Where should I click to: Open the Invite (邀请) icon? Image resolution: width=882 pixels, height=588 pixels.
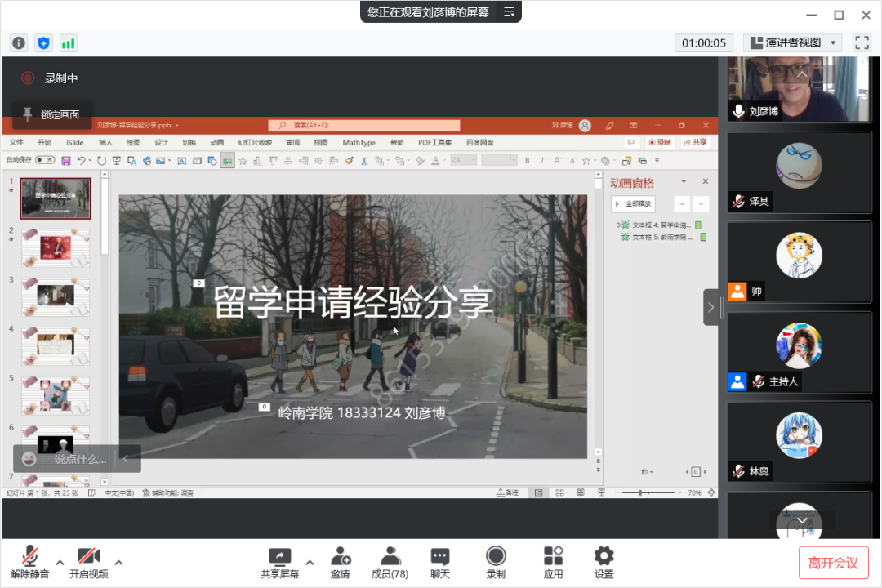340,562
